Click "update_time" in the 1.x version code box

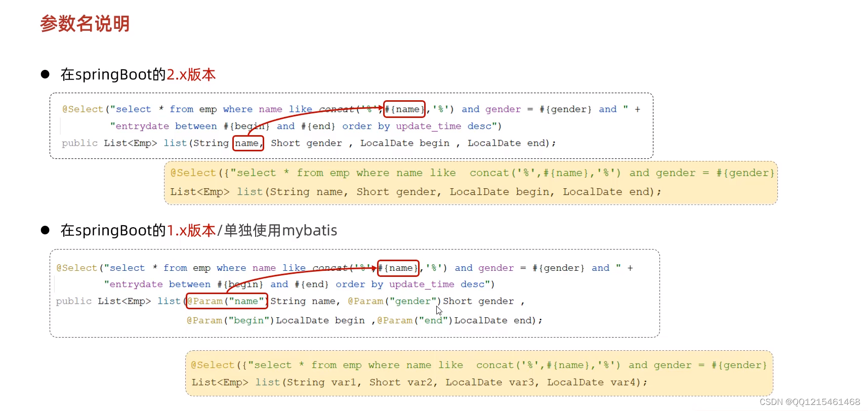(422, 284)
